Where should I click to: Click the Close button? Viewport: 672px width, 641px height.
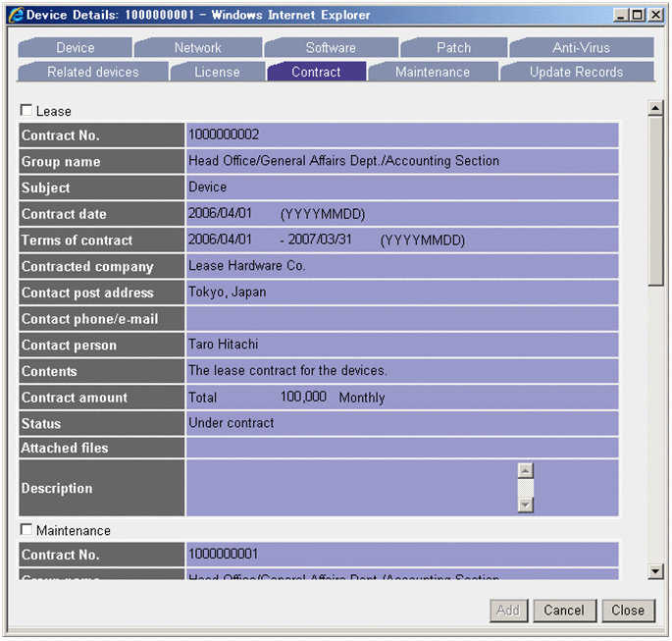(x=628, y=611)
